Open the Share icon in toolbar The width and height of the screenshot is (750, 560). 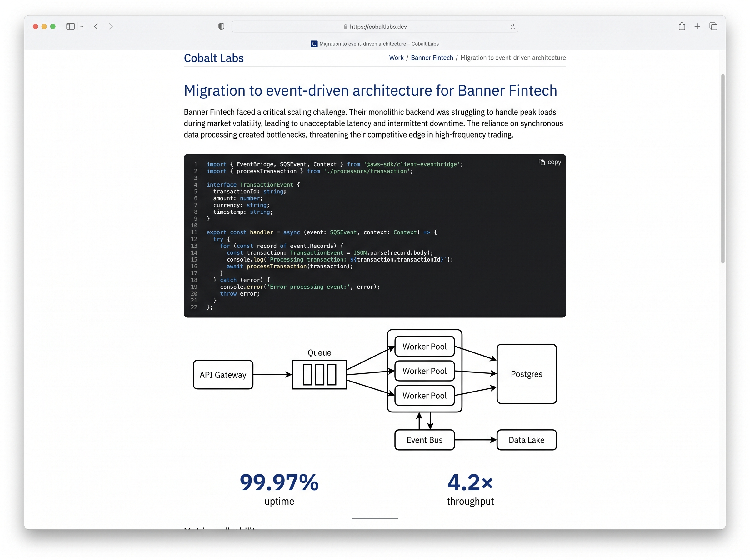tap(682, 26)
